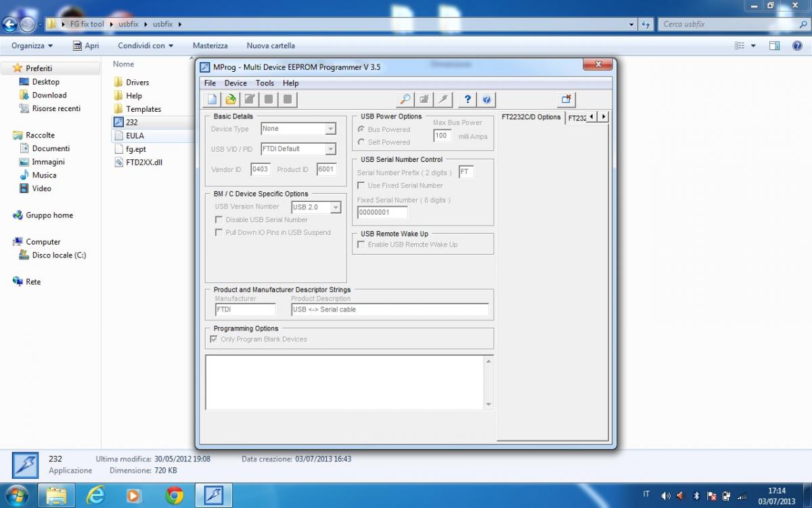Open the Tools menu in MProg
This screenshot has width=812, height=508.
coord(265,83)
